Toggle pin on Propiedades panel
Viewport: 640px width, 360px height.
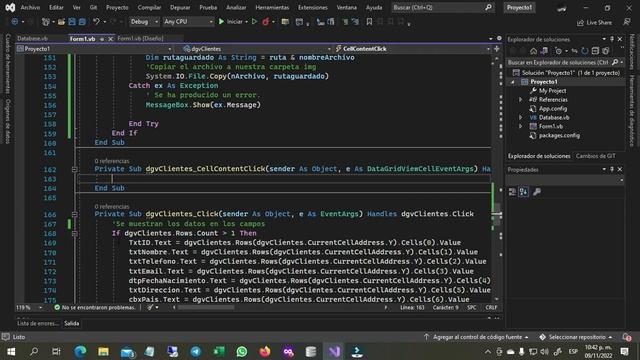612,169
